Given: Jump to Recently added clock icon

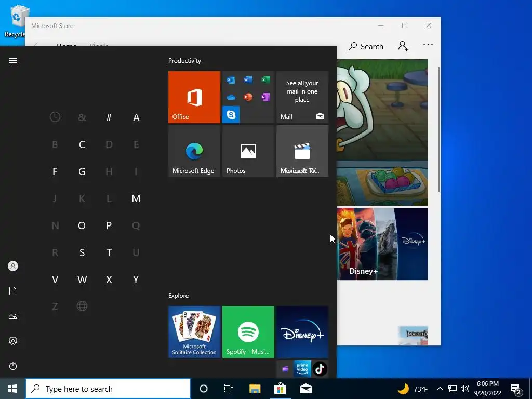Looking at the screenshot, I should (x=55, y=117).
